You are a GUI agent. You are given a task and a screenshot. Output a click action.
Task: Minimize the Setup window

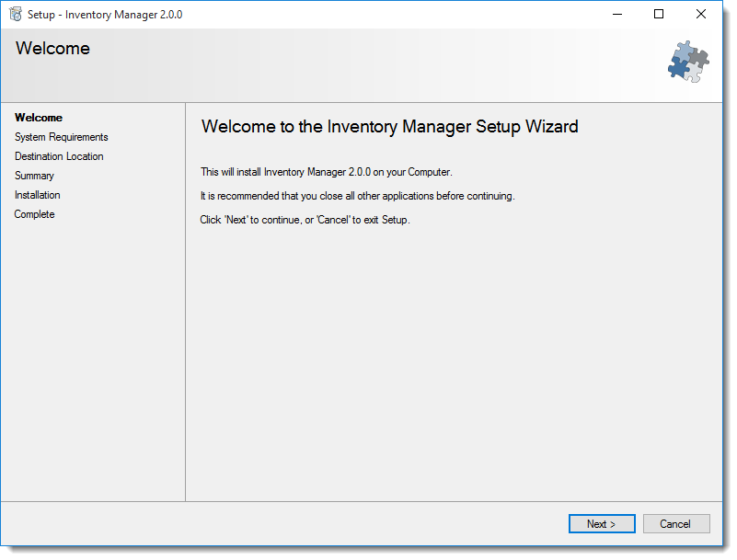(617, 14)
